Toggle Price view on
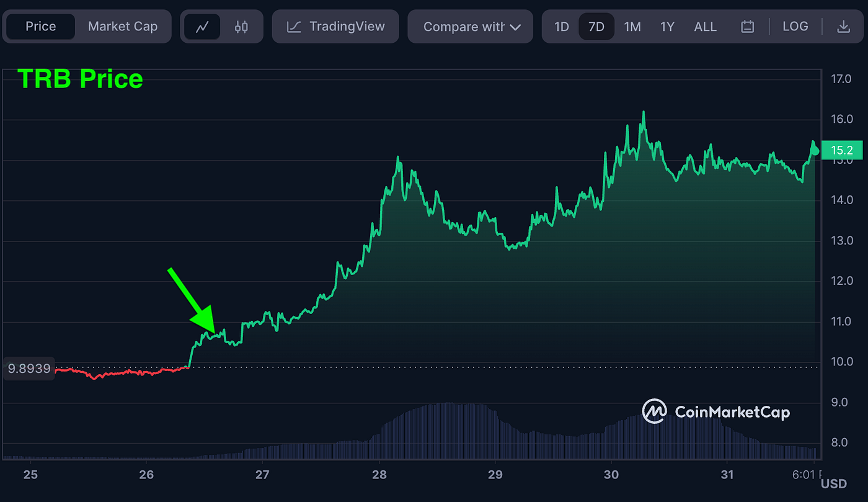 pos(40,26)
